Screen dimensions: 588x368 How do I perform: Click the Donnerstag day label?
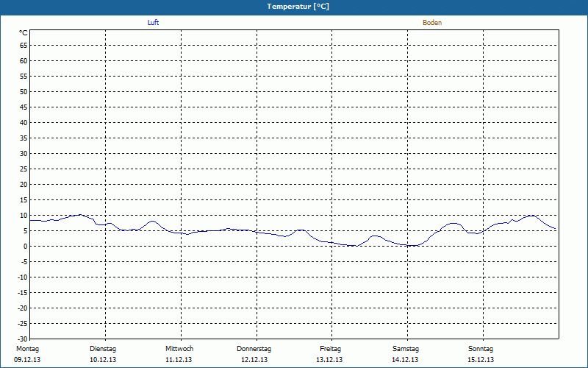tap(254, 348)
